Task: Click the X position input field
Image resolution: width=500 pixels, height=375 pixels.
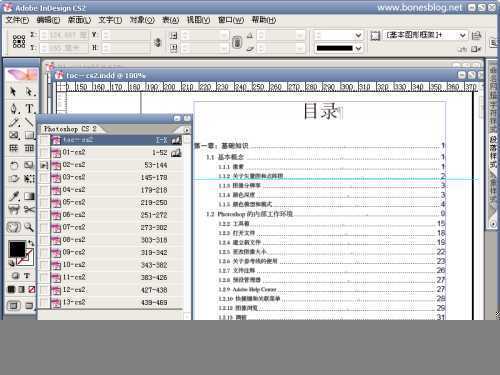Action: [63, 35]
